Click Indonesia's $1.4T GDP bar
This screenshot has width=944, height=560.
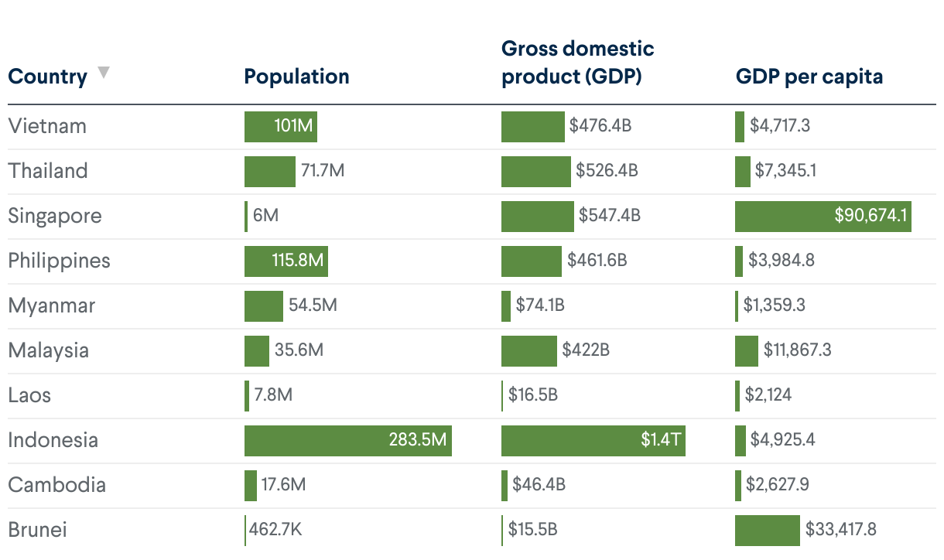tap(593, 440)
